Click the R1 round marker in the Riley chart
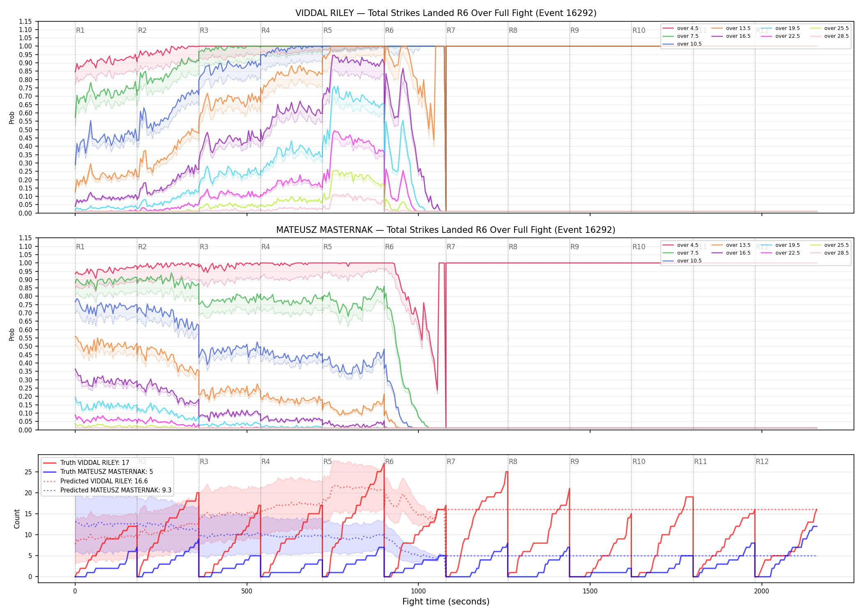Image resolution: width=863 pixels, height=616 pixels. (80, 30)
